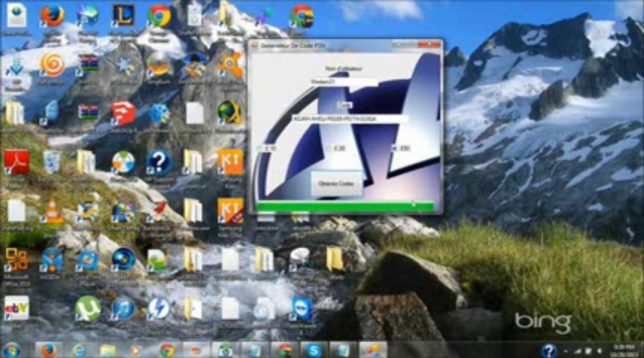
Task: Open the eBay desktop icon
Action: [16, 308]
